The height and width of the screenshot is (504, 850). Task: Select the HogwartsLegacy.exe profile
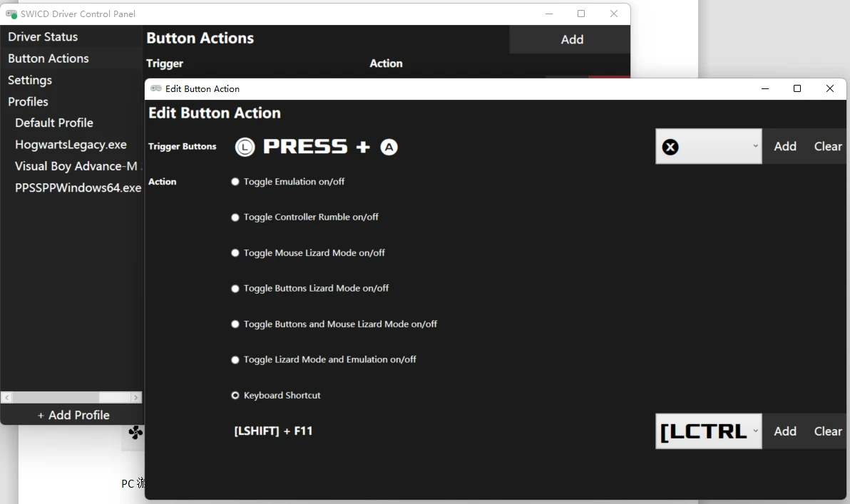click(71, 145)
